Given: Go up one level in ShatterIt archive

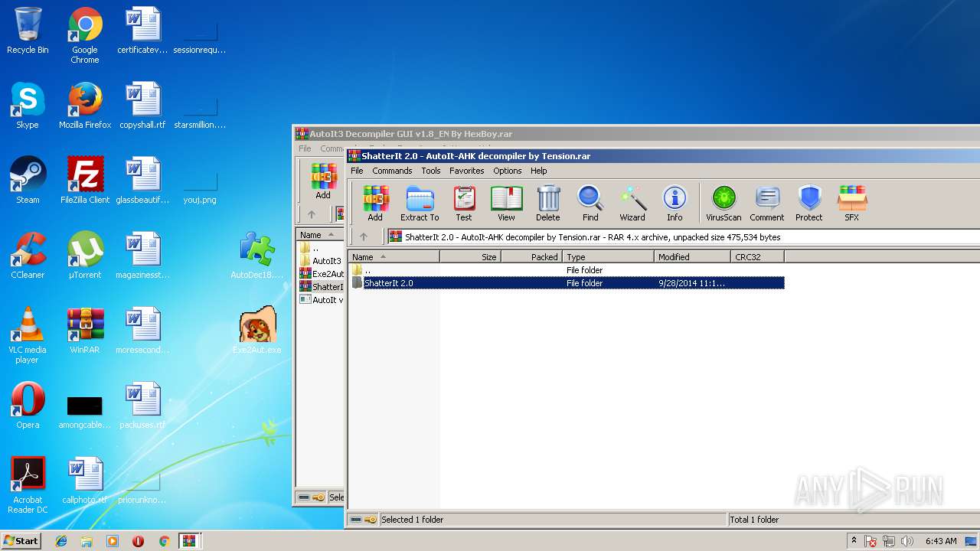Looking at the screenshot, I should pos(364,237).
